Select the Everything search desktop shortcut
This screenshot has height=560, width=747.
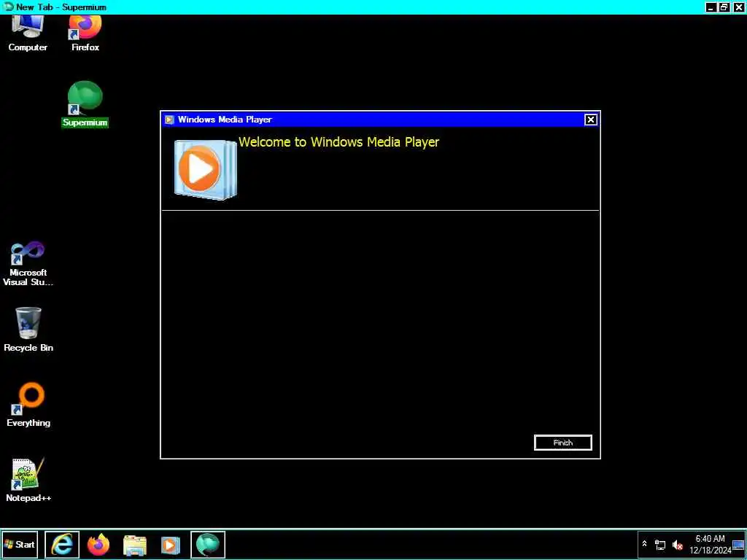(x=28, y=404)
